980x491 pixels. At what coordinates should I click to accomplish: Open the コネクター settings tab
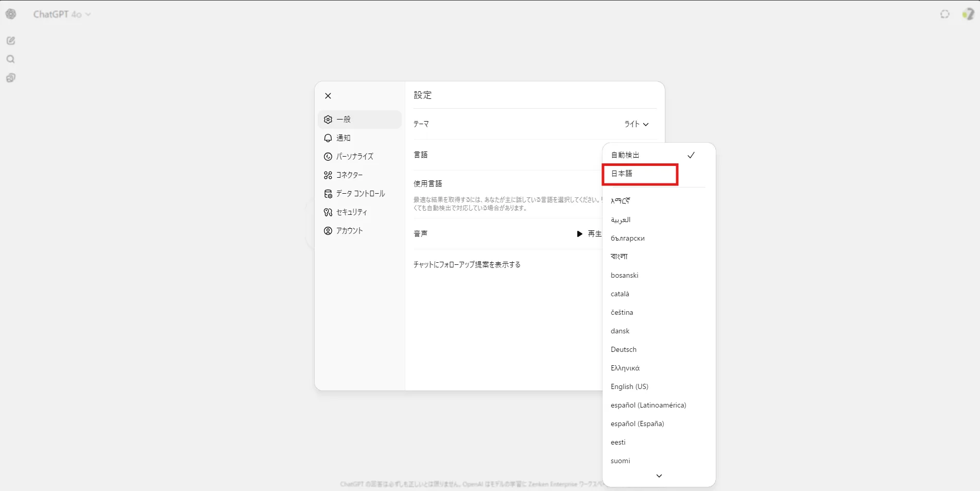349,175
